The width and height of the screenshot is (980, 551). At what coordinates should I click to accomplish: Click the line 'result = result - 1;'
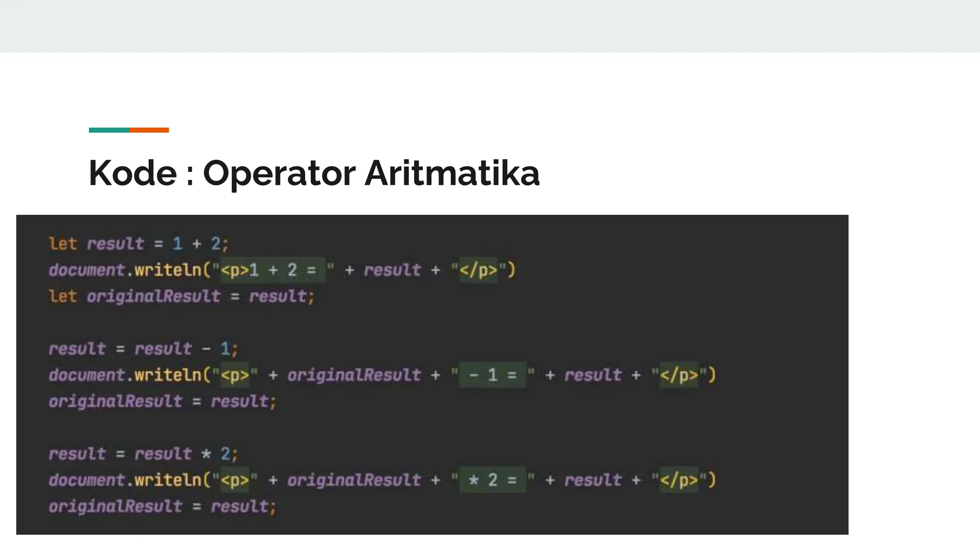click(x=144, y=349)
